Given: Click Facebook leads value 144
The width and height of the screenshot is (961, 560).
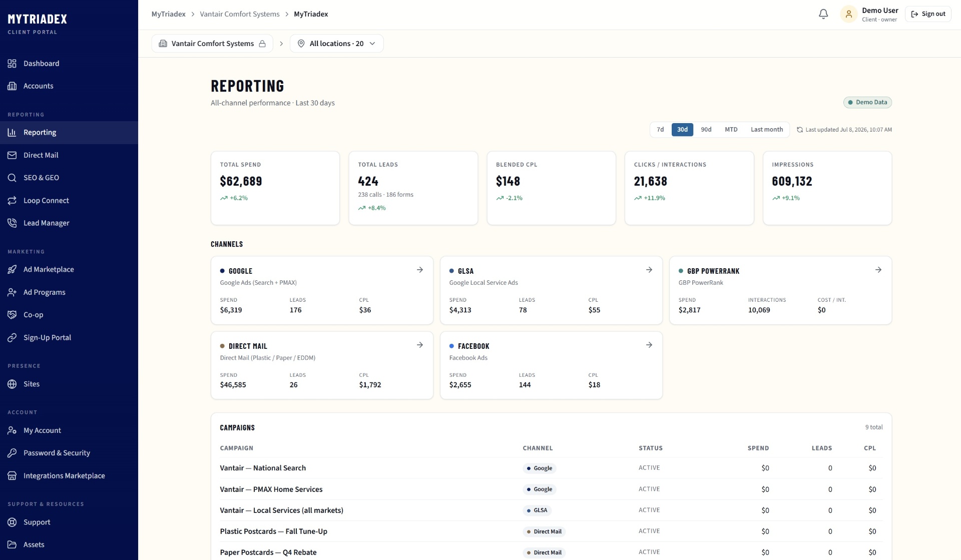Looking at the screenshot, I should (525, 385).
